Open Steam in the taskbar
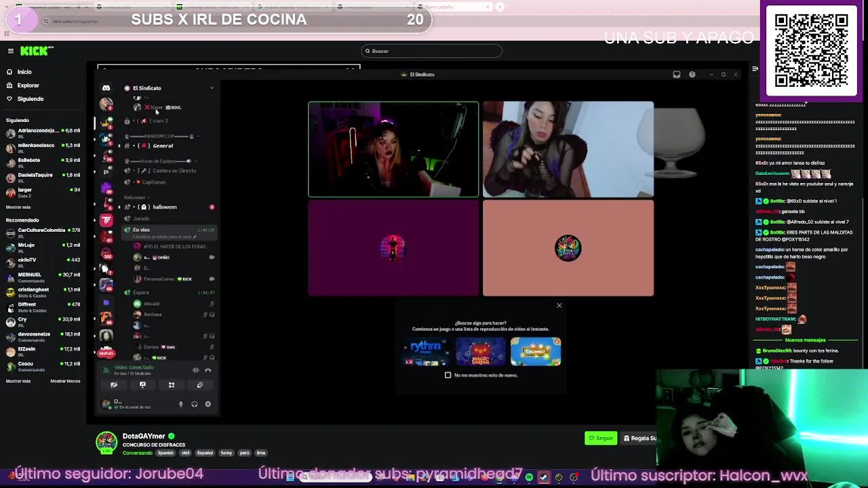868x488 pixels. pos(544,478)
